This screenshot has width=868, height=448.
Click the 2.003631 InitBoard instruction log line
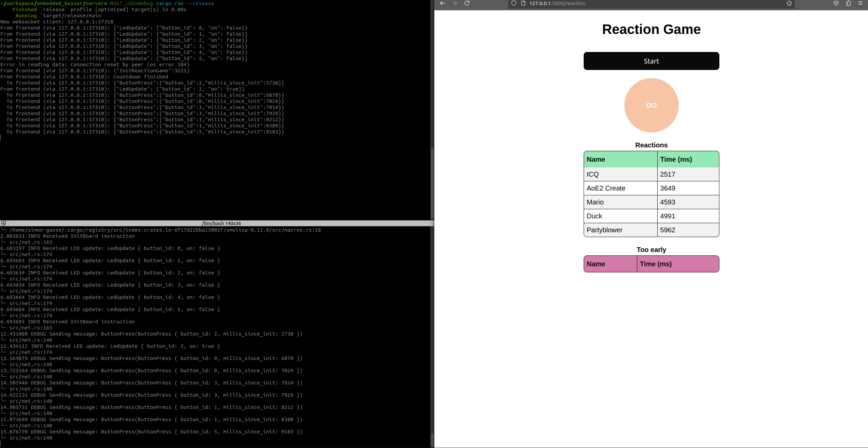[x=68, y=236]
